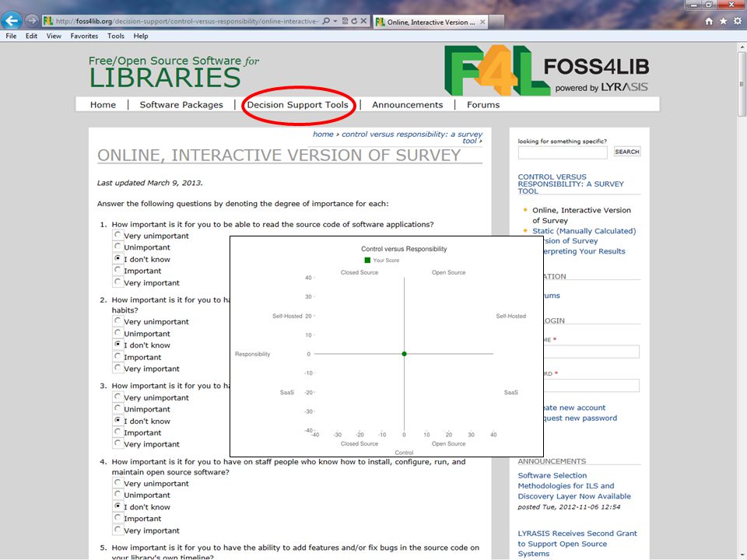Click the SEARCH button
The width and height of the screenshot is (747, 560).
[x=627, y=152]
